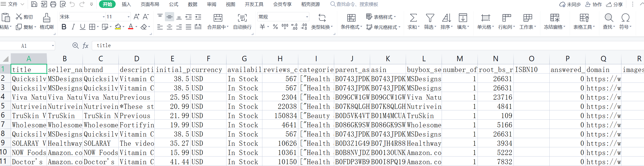The width and height of the screenshot is (644, 166).
Task: Click the increase indent icon
Action: (198, 17)
